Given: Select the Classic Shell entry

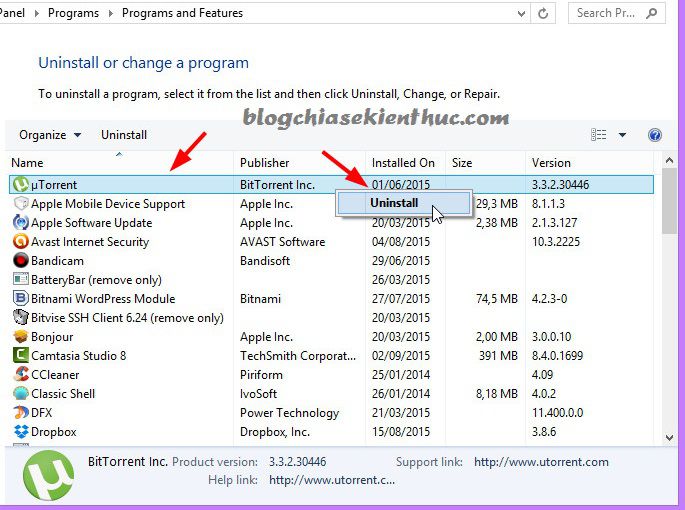Looking at the screenshot, I should 63,394.
